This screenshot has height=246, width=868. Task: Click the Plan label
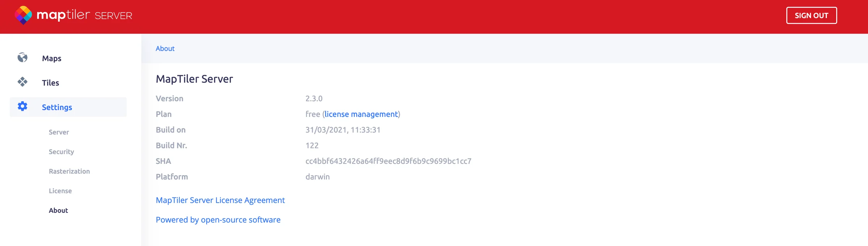[163, 114]
